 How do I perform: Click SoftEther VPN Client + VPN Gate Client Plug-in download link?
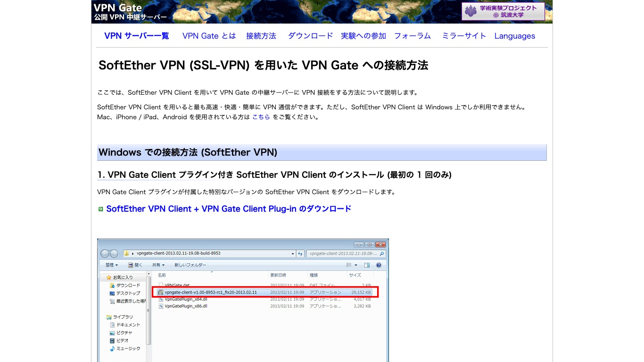tap(229, 209)
